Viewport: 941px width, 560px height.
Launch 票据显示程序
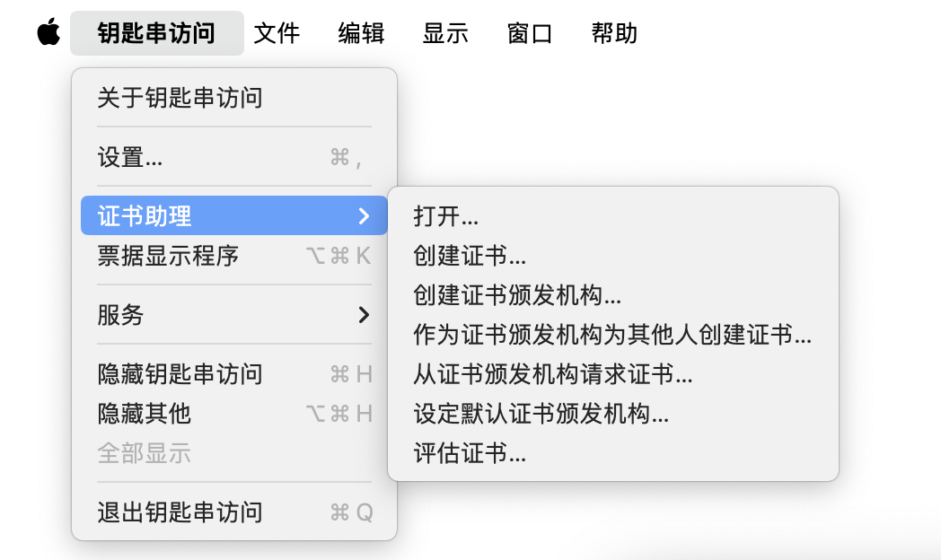(180, 257)
